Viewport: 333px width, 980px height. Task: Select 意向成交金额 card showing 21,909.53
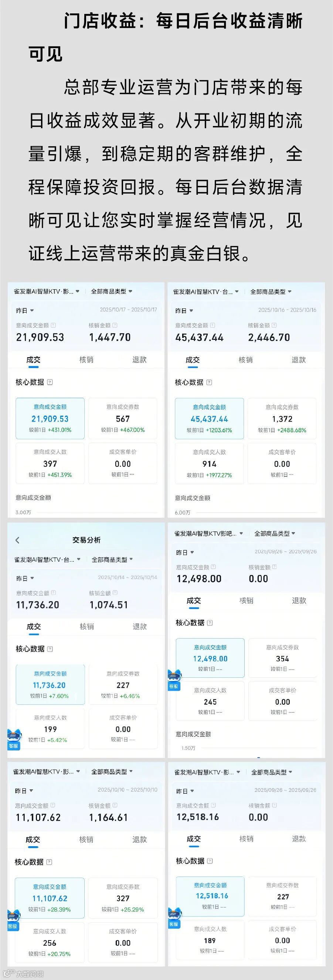[x=50, y=418]
